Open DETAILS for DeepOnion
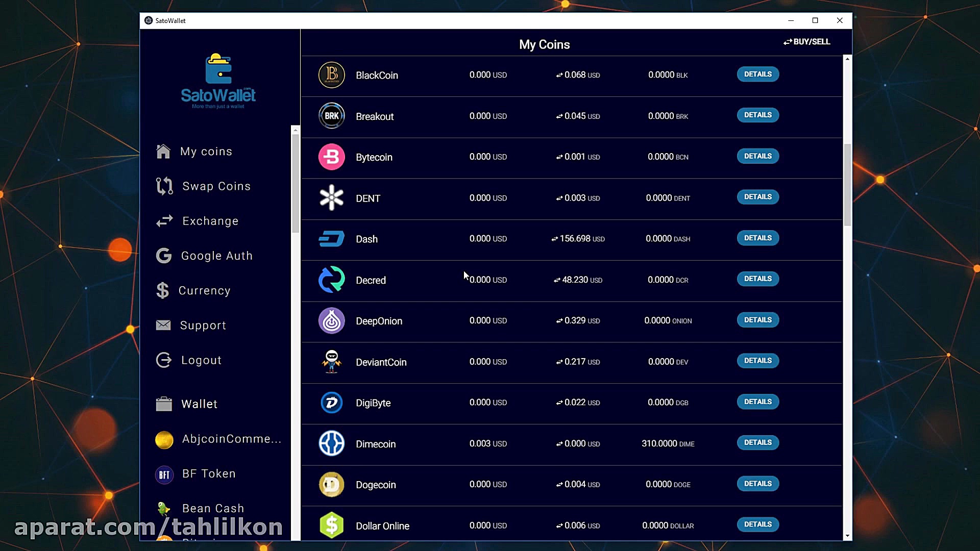This screenshot has width=980, height=551. (x=757, y=320)
